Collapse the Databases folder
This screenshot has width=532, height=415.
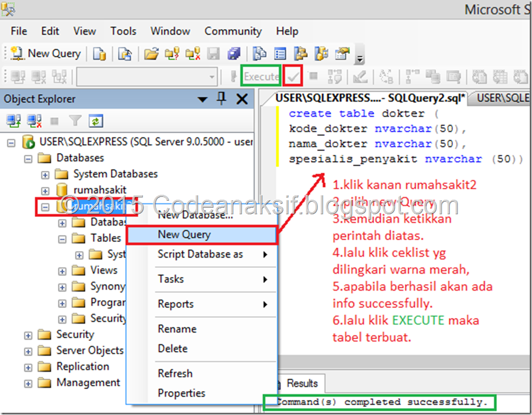tap(28, 159)
